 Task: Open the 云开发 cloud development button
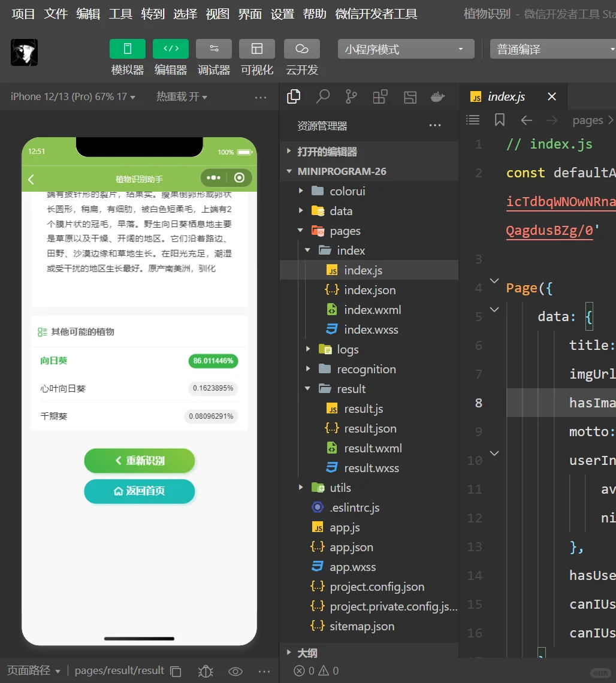(x=301, y=49)
